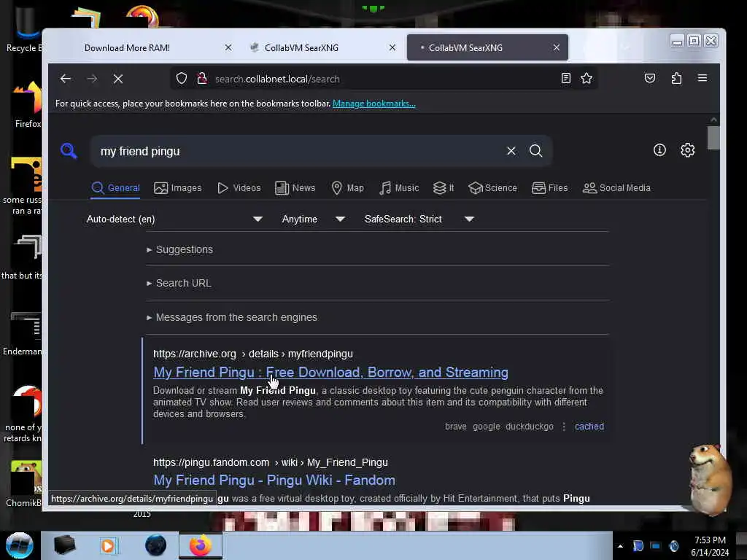Clear the search query text

click(511, 151)
